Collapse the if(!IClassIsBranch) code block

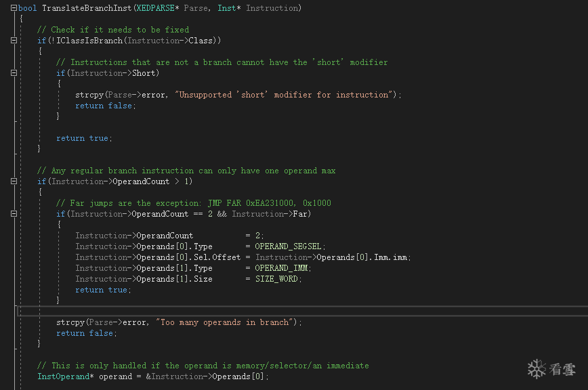[14, 41]
